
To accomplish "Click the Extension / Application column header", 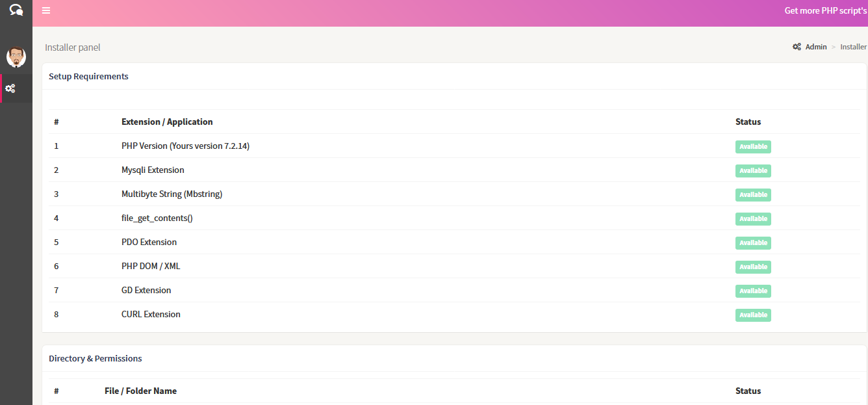I will 167,122.
